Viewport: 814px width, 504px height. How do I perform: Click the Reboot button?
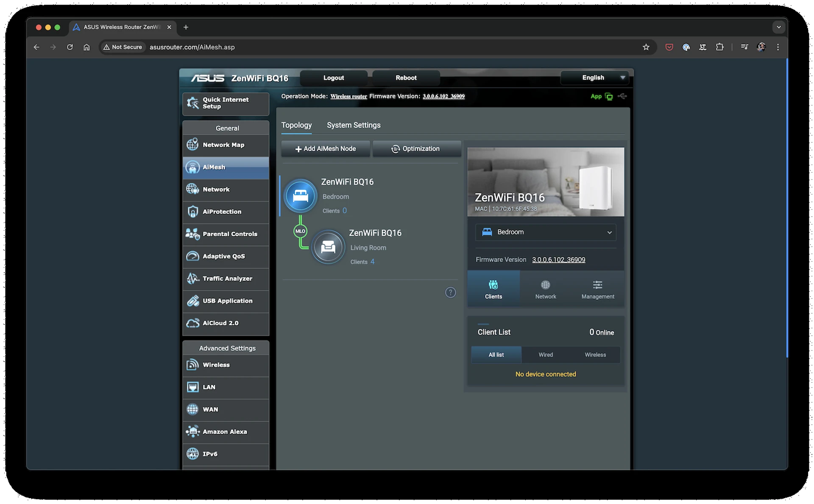406,78
